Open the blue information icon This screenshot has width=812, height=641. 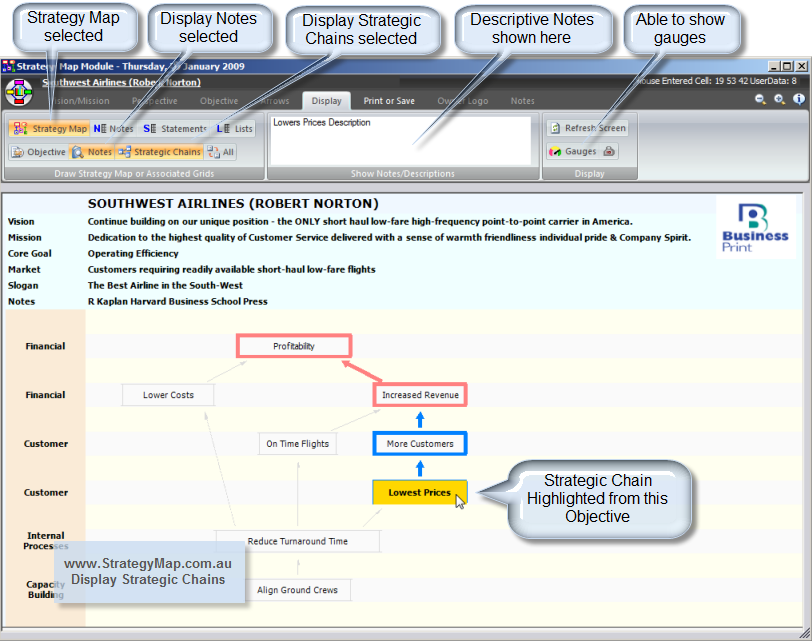(799, 99)
